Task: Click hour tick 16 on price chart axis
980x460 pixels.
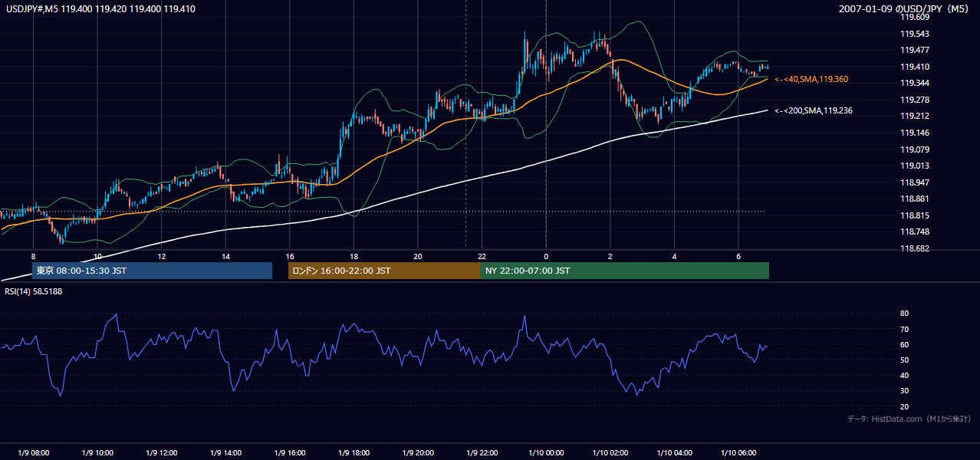Action: (289, 256)
